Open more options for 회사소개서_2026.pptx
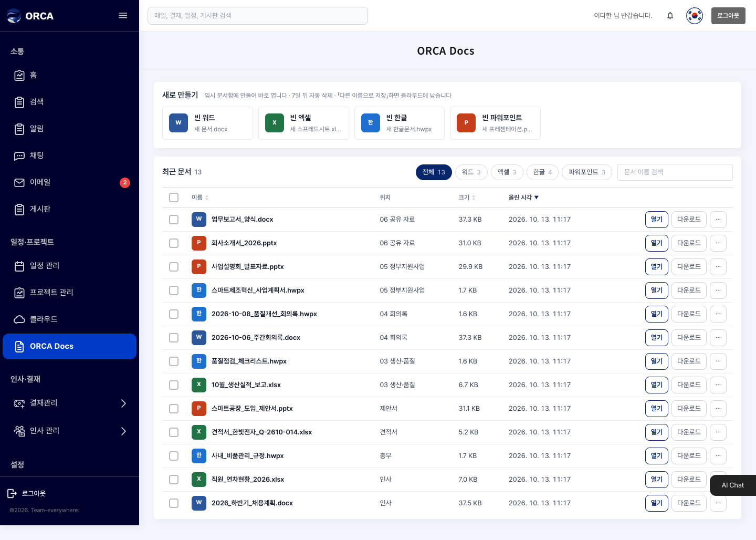 pos(718,243)
